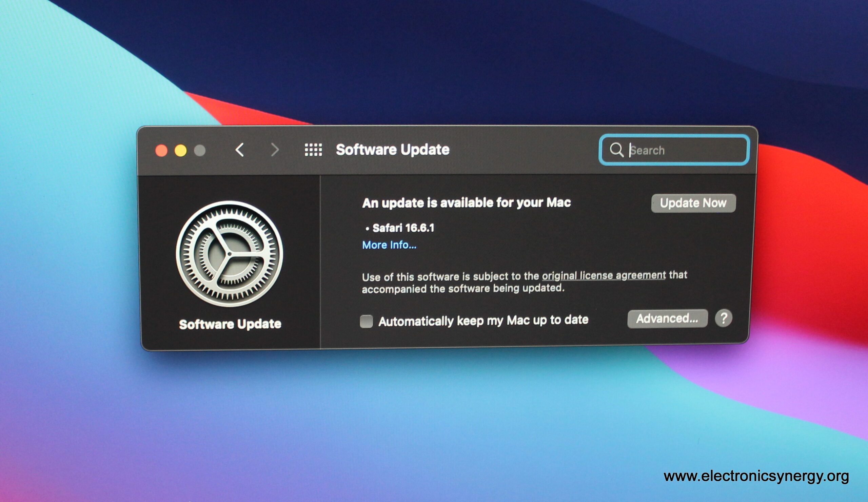
Task: Click the 'Automatically keep my Mac' label text
Action: [483, 321]
